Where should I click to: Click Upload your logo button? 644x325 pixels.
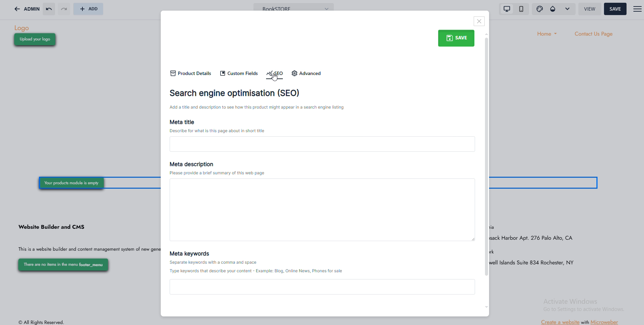pyautogui.click(x=35, y=39)
